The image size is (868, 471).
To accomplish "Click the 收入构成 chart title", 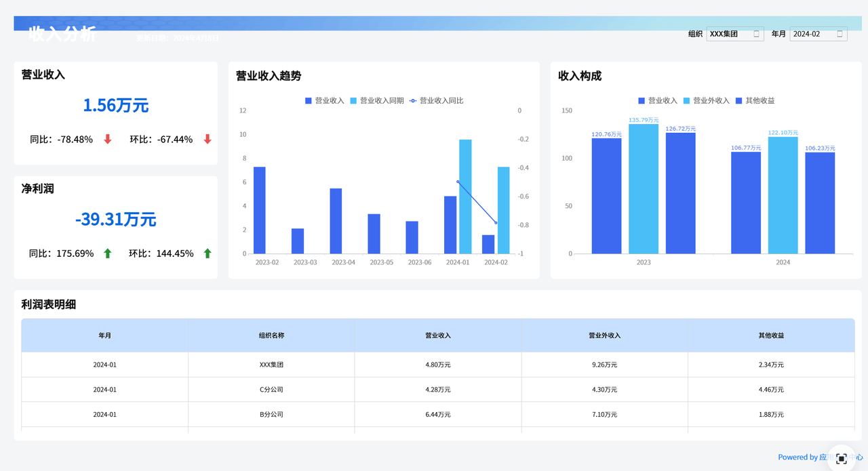I will (580, 76).
